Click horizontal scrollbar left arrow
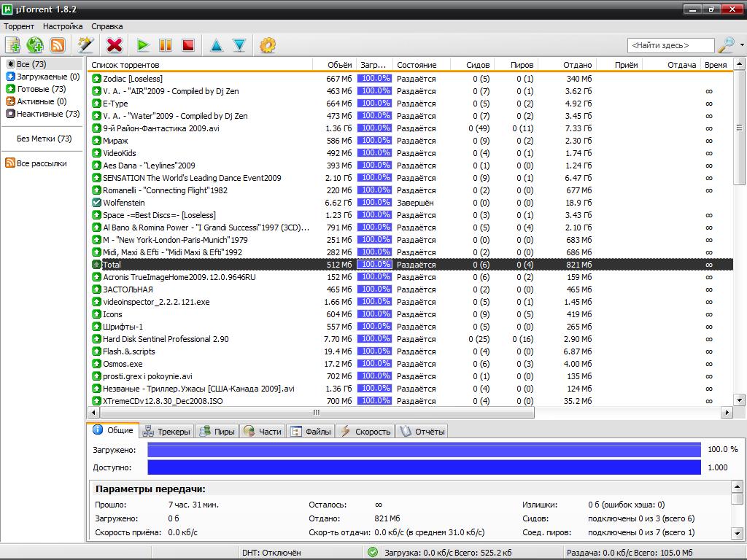 click(93, 413)
